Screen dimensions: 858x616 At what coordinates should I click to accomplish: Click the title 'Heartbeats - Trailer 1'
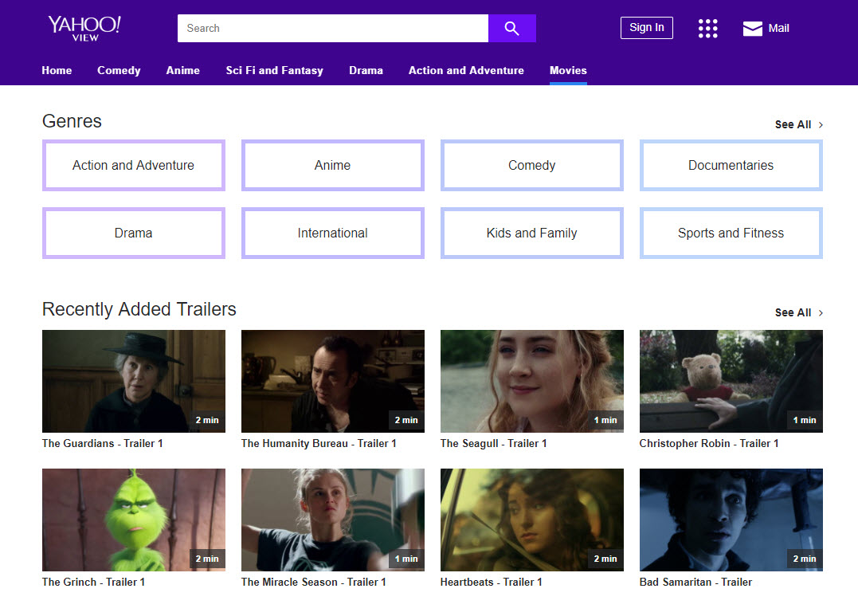point(492,582)
